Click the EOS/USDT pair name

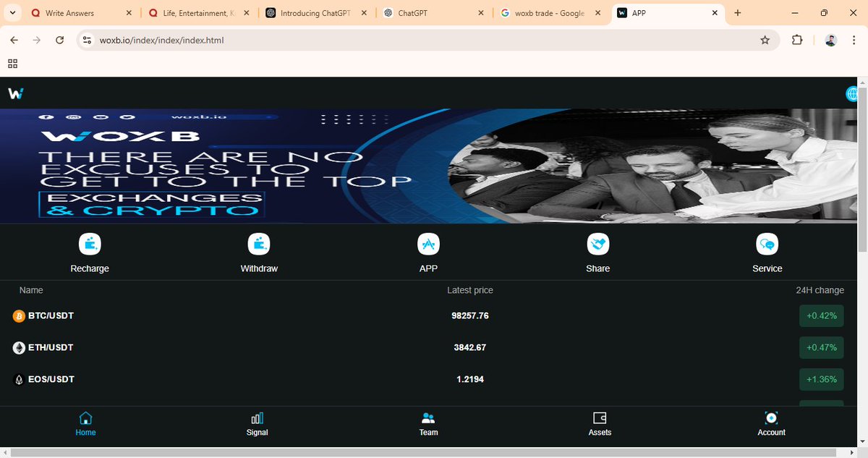51,380
